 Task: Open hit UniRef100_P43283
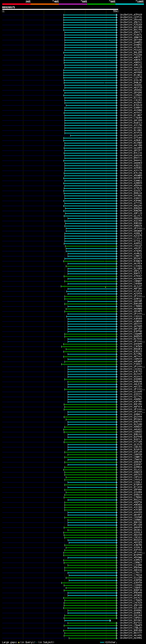click(131, 50)
